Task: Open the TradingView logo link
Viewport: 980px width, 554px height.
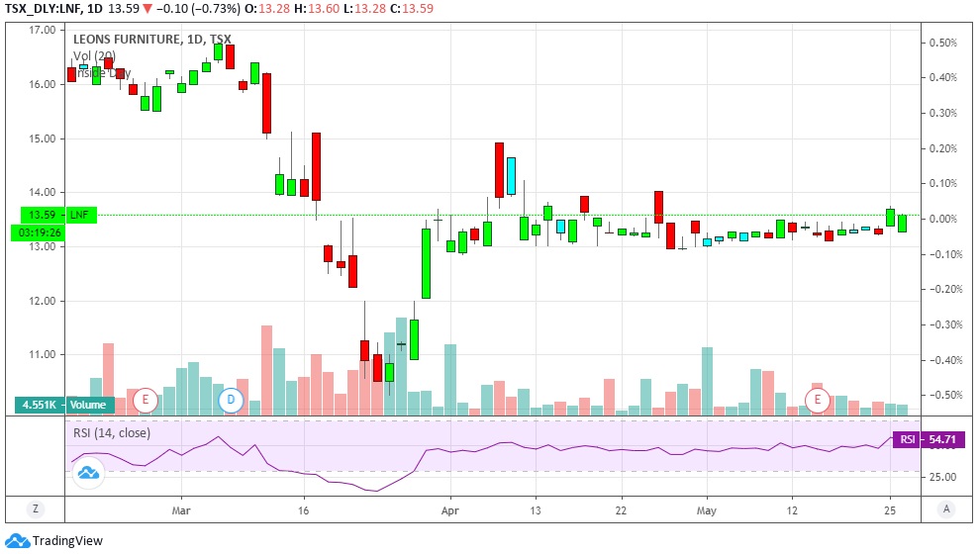Action: pyautogui.click(x=53, y=541)
